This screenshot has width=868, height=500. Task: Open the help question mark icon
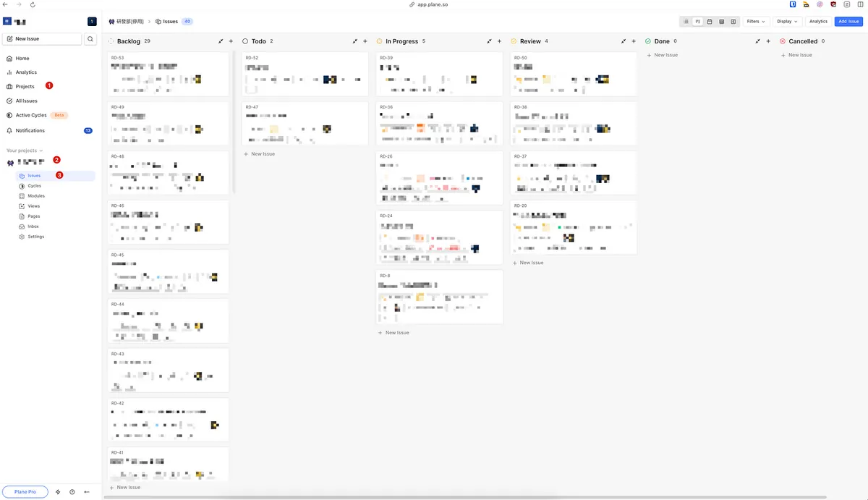pos(72,492)
